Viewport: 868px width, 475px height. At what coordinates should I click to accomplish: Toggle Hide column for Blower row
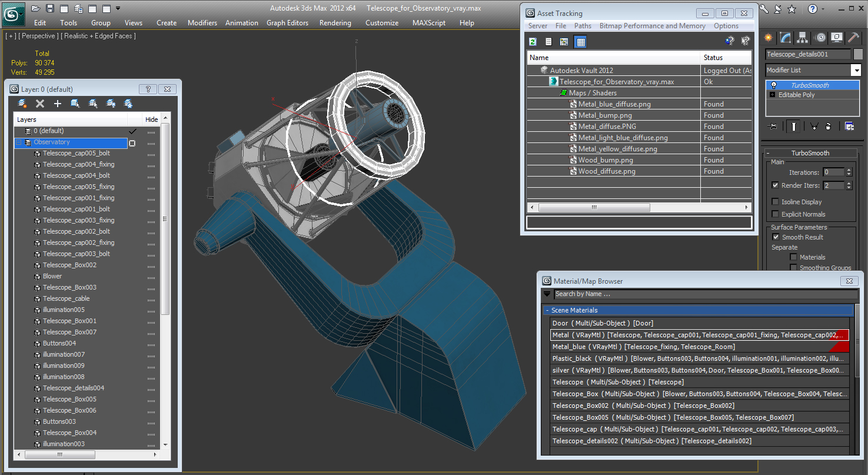click(x=151, y=277)
